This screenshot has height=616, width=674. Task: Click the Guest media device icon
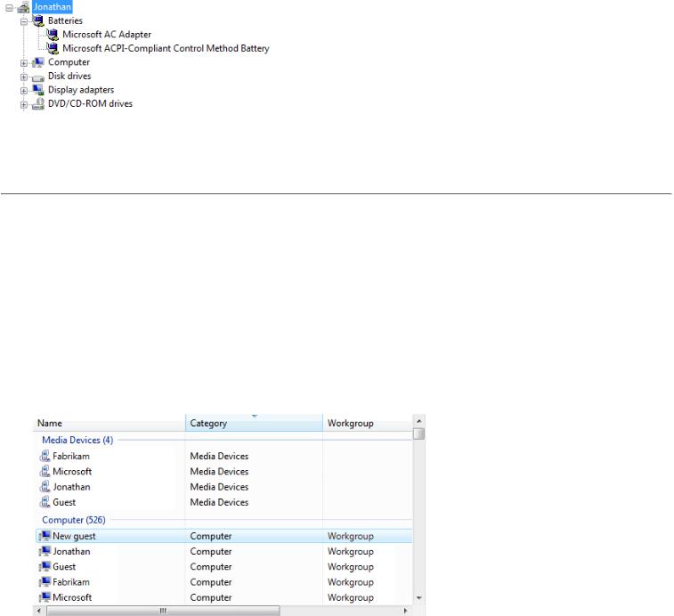(45, 502)
